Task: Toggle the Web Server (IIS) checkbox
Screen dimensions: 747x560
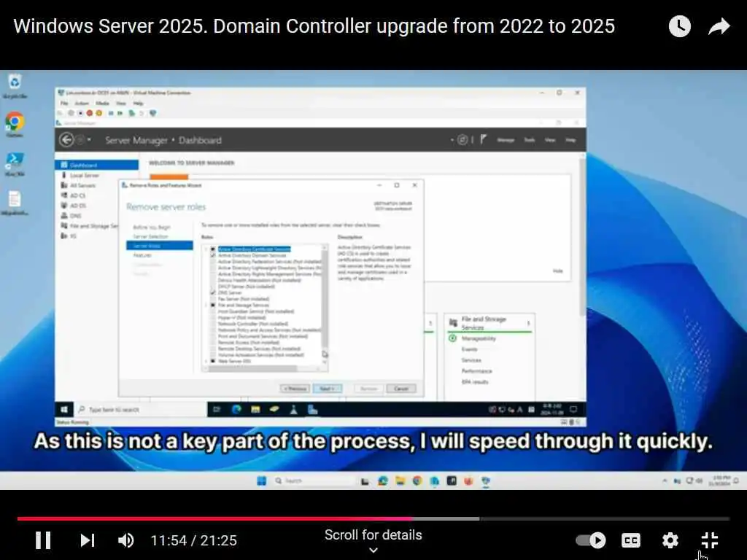Action: pos(213,361)
